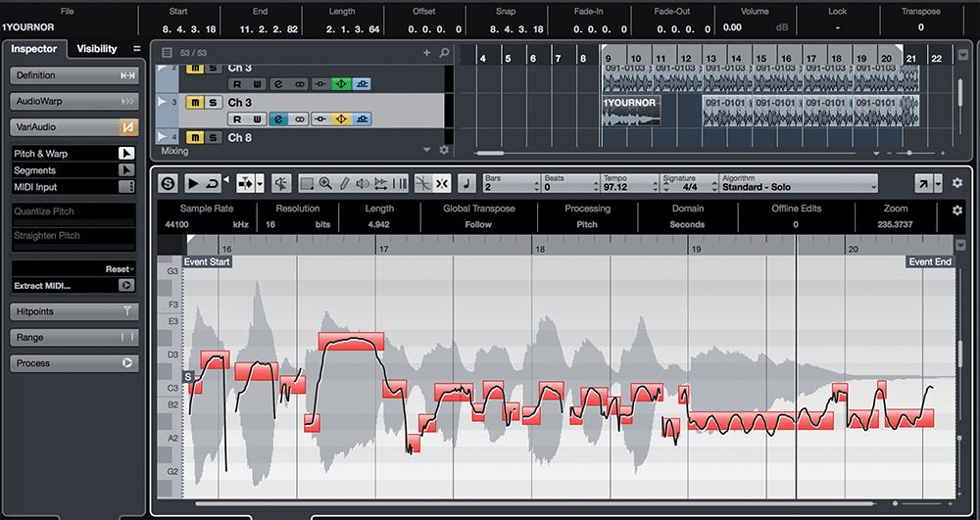Click the yellow diamond icon on track 3

(342, 119)
